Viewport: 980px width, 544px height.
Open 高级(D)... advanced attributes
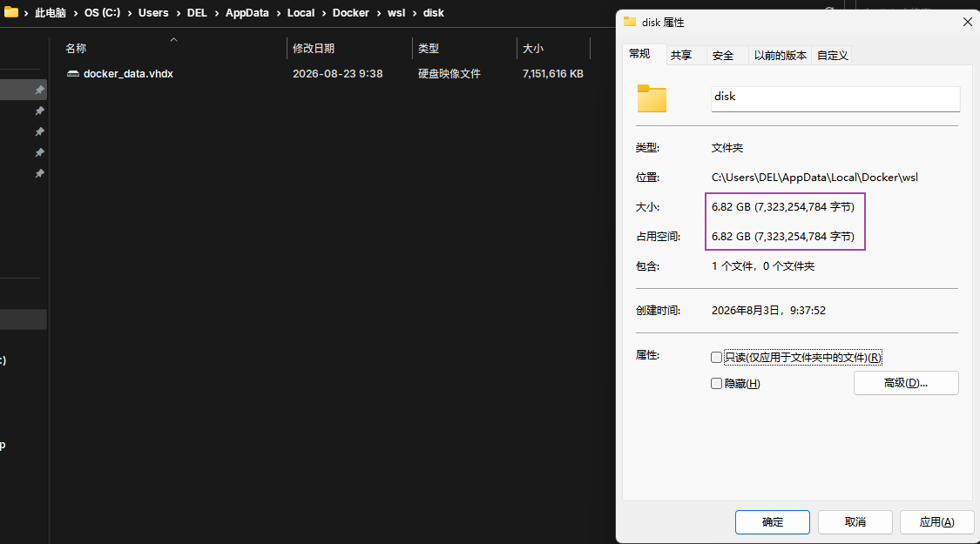pyautogui.click(x=906, y=383)
